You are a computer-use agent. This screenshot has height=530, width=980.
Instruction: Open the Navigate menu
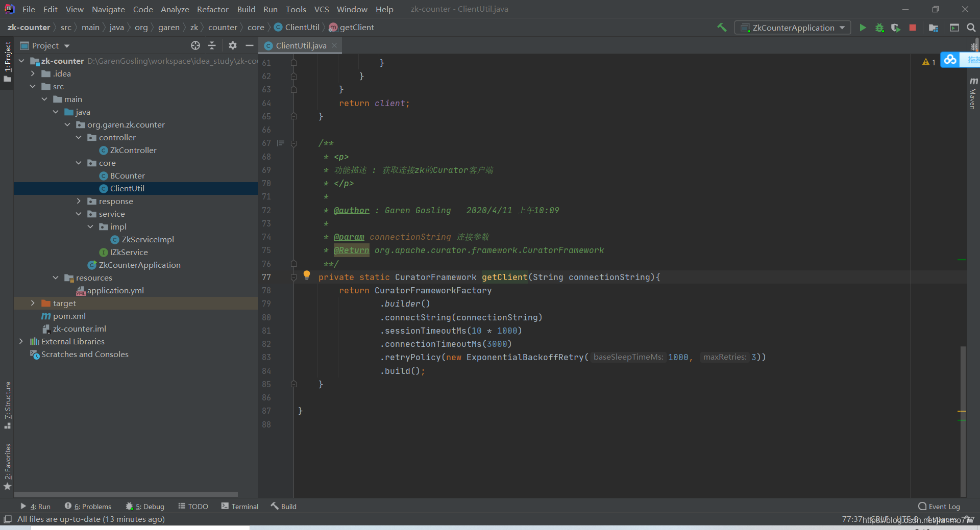108,9
